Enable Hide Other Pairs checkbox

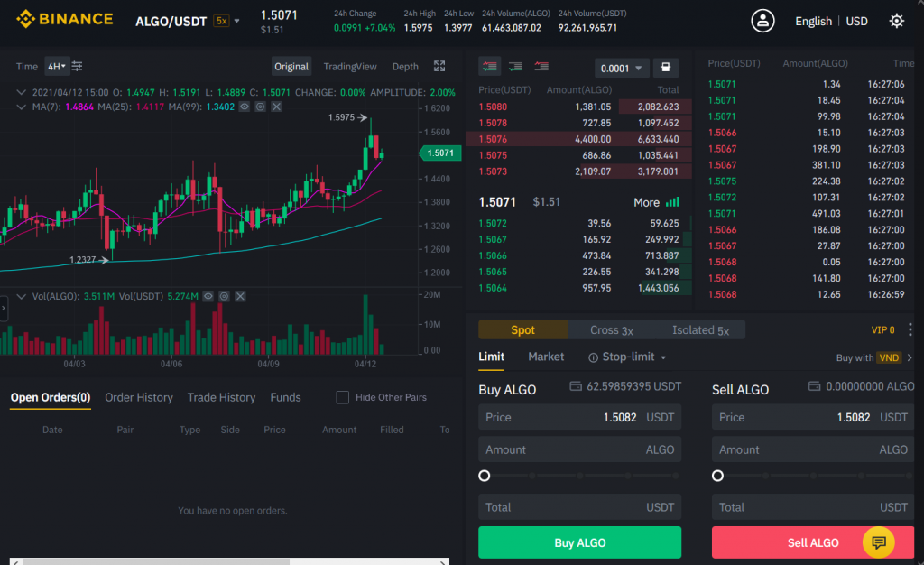pyautogui.click(x=342, y=397)
